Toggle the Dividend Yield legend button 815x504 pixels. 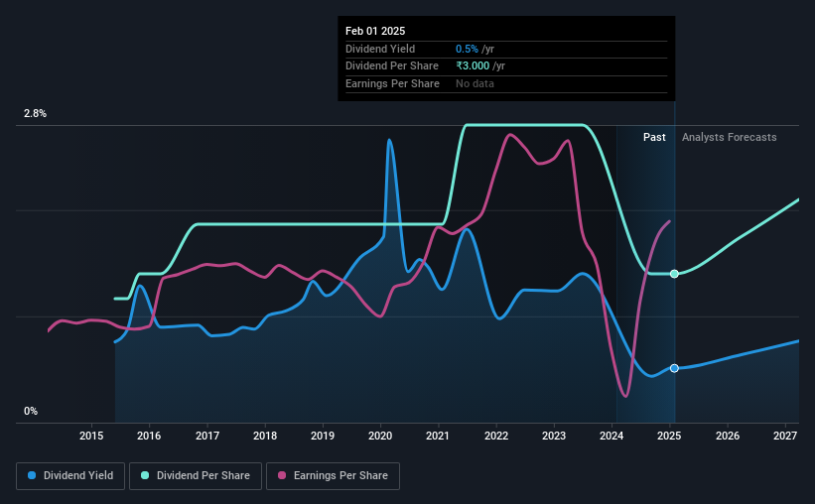70,476
